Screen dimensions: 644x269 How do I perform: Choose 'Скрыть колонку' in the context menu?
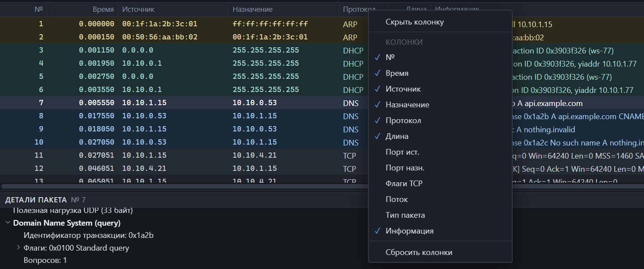(440, 22)
